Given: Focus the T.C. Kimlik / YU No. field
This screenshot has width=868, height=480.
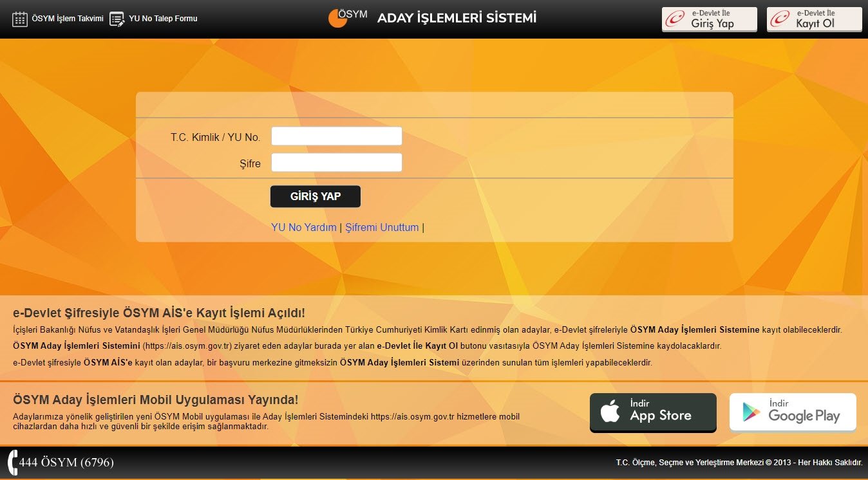Looking at the screenshot, I should [336, 136].
